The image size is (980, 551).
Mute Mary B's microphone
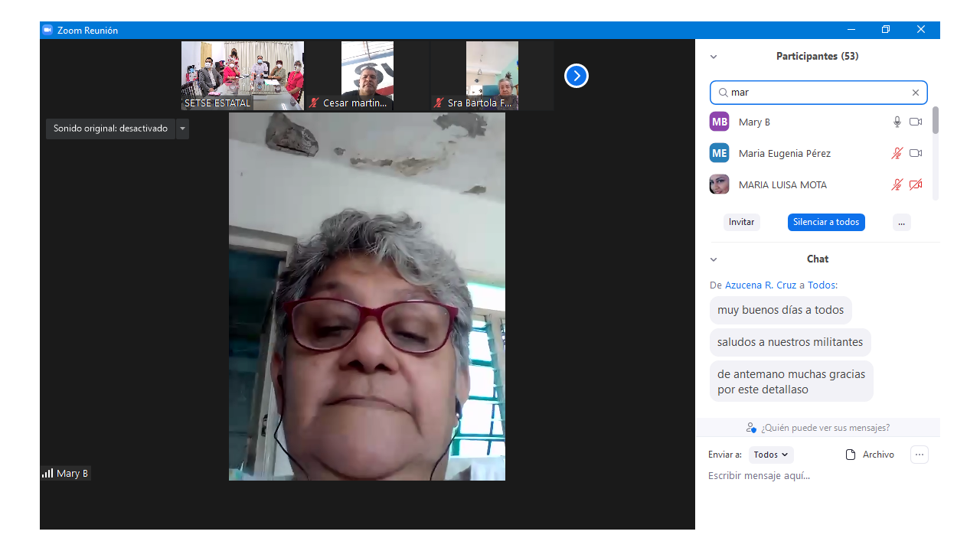[x=897, y=122]
